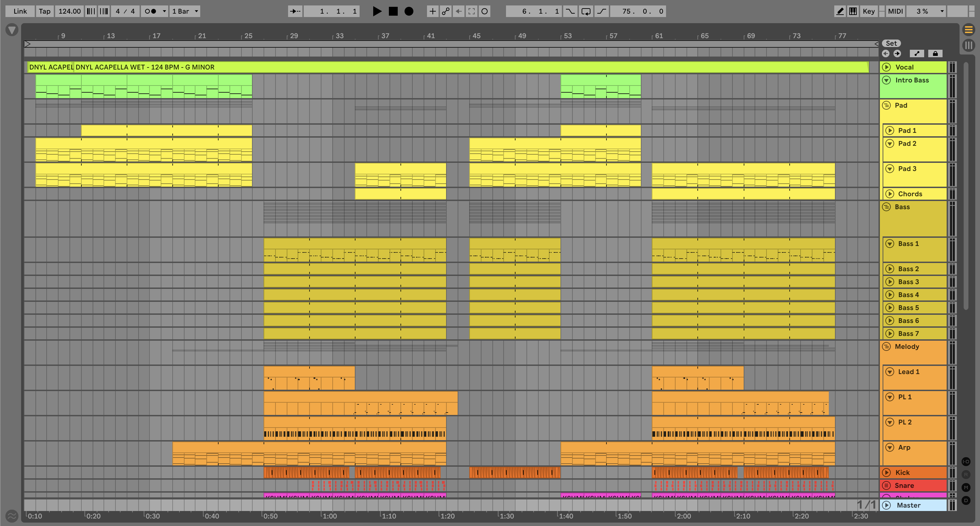Click the Stop button in transport
Screen dimensions: 980x526
click(393, 12)
